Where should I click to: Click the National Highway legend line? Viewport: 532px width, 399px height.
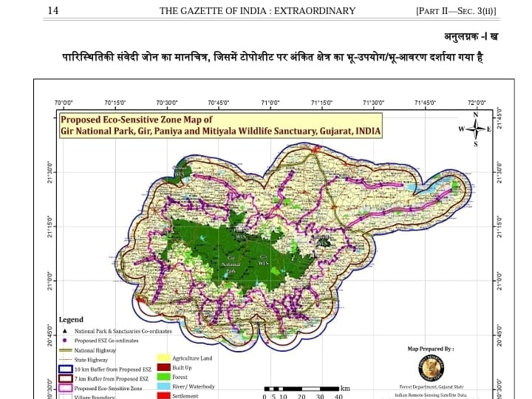point(66,349)
